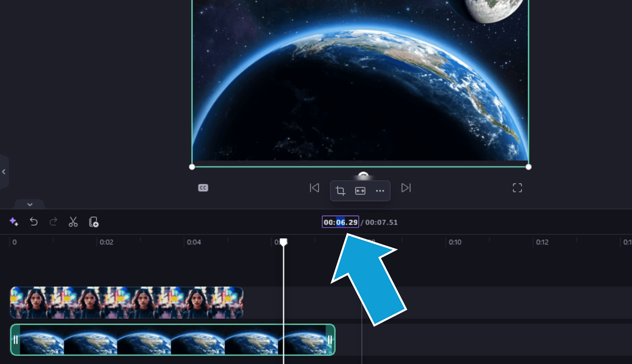The height and width of the screenshot is (364, 632).
Task: Split the clip with the scissors tool
Action: (73, 222)
